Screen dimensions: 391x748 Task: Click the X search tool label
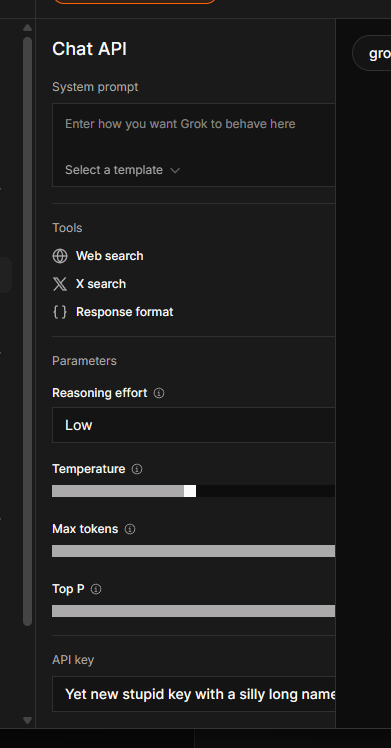[x=101, y=284]
